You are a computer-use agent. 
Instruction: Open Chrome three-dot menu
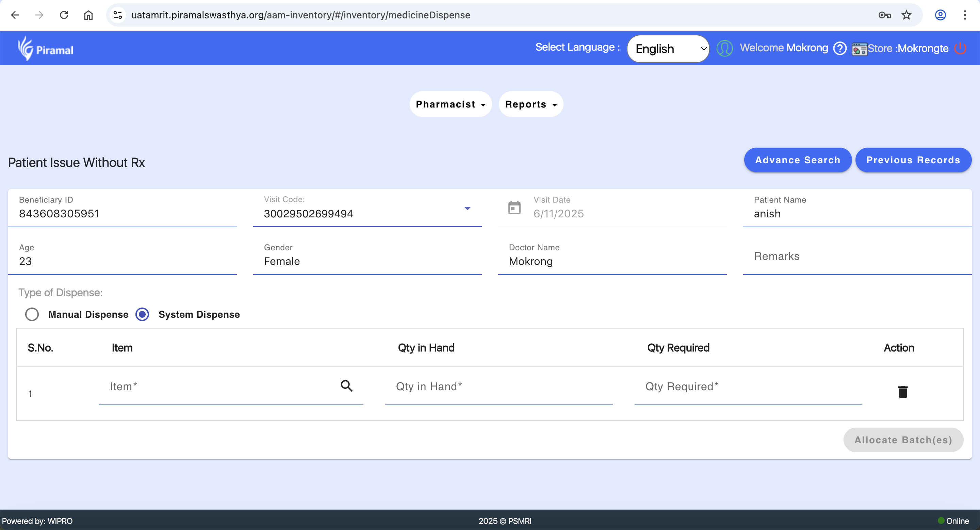click(x=965, y=15)
